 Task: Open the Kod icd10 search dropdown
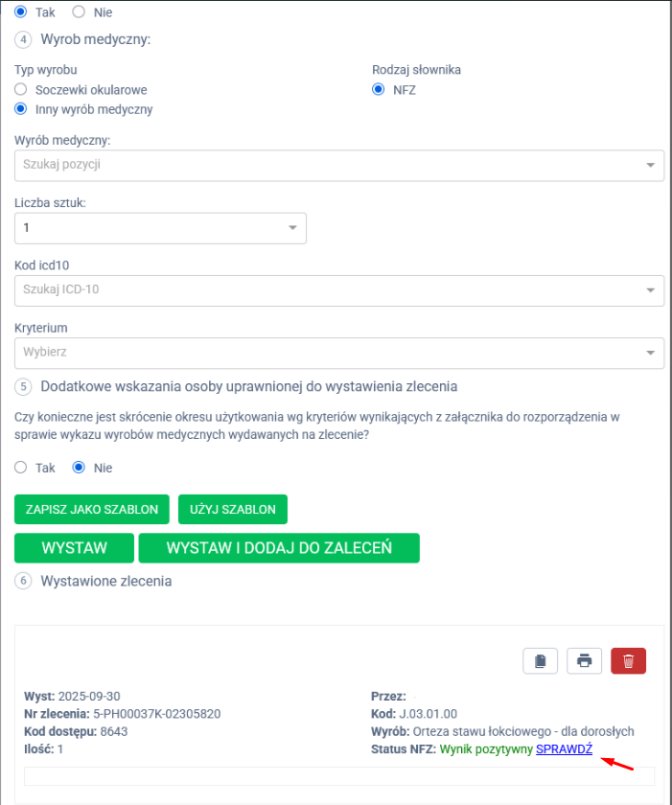338,288
